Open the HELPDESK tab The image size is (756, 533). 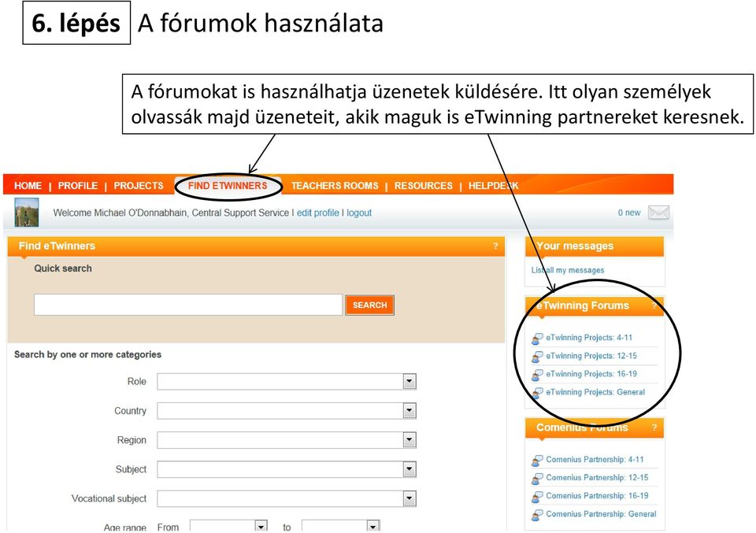click(493, 186)
